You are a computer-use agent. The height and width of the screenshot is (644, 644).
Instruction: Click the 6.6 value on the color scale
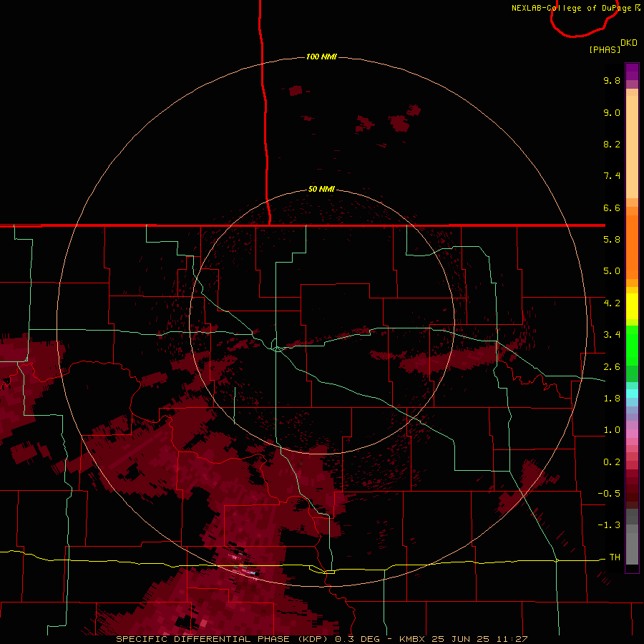coord(612,208)
